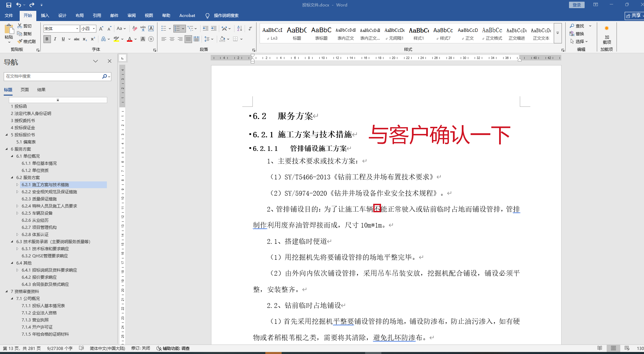Viewport: 644px width, 354px height.
Task: Toggle Strikethrough formatting
Action: click(77, 39)
